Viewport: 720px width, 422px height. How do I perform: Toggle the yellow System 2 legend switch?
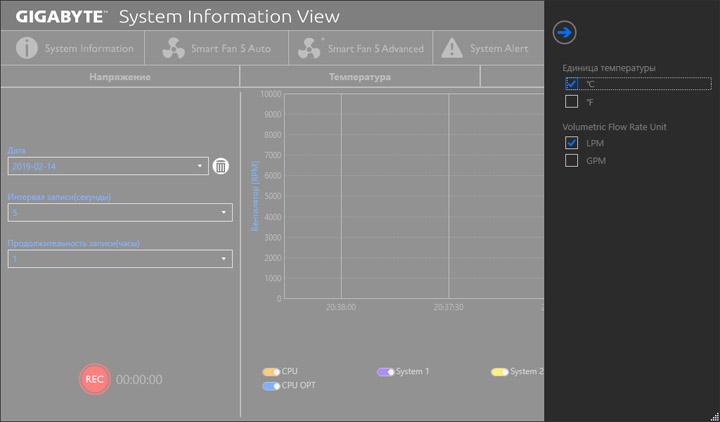click(500, 372)
